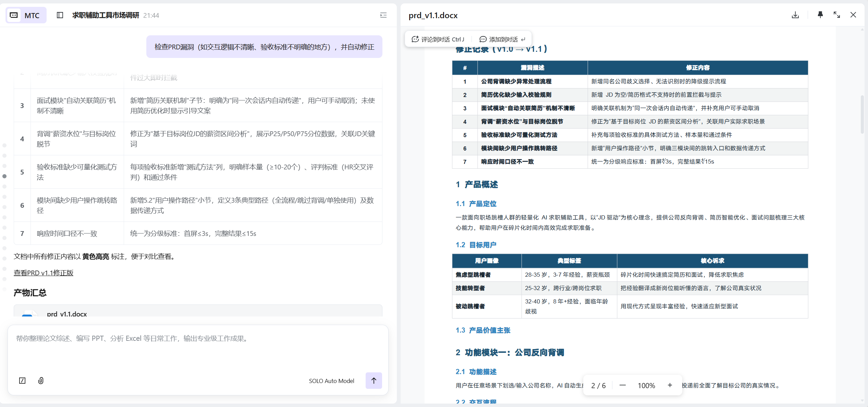Click the 2 / 6 page indicator
868x407 pixels.
(598, 385)
